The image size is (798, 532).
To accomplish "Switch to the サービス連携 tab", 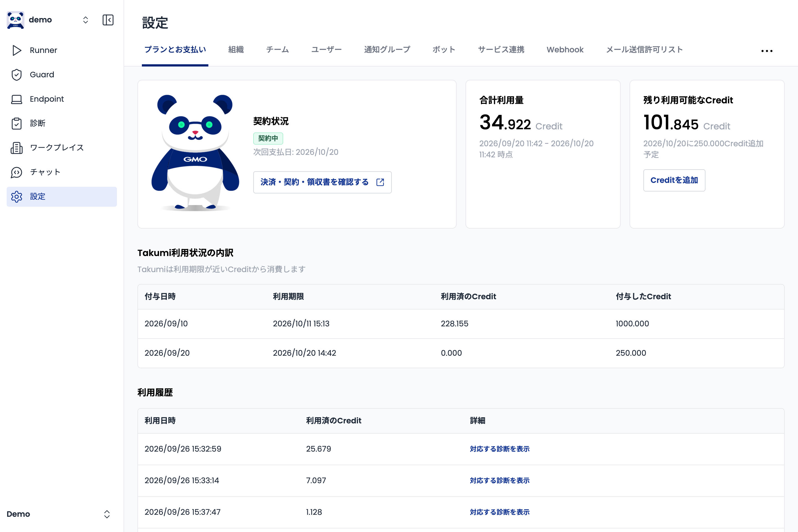I will [x=501, y=50].
